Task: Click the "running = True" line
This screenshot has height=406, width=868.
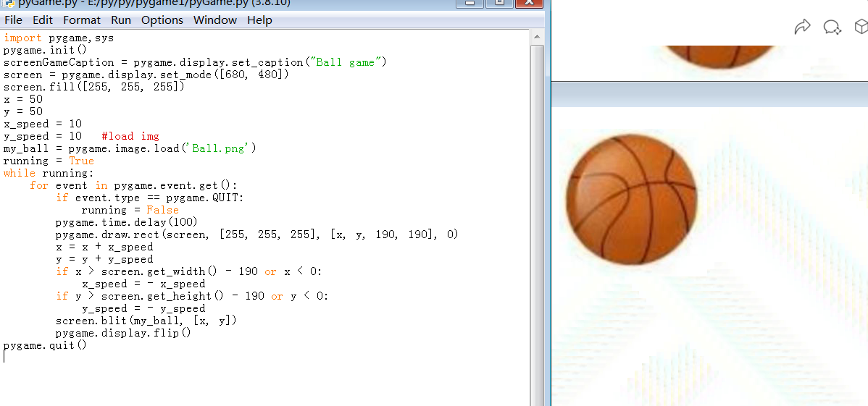Action: [x=49, y=161]
